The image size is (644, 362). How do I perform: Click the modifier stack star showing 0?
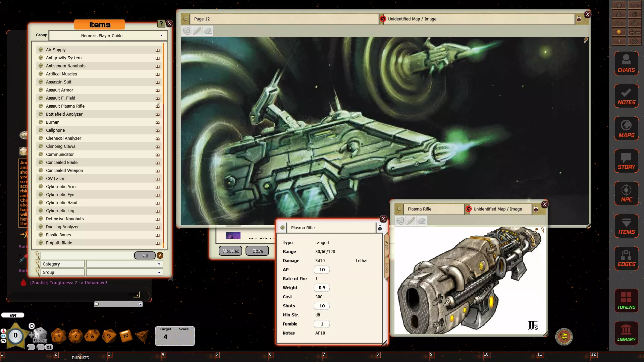15,336
